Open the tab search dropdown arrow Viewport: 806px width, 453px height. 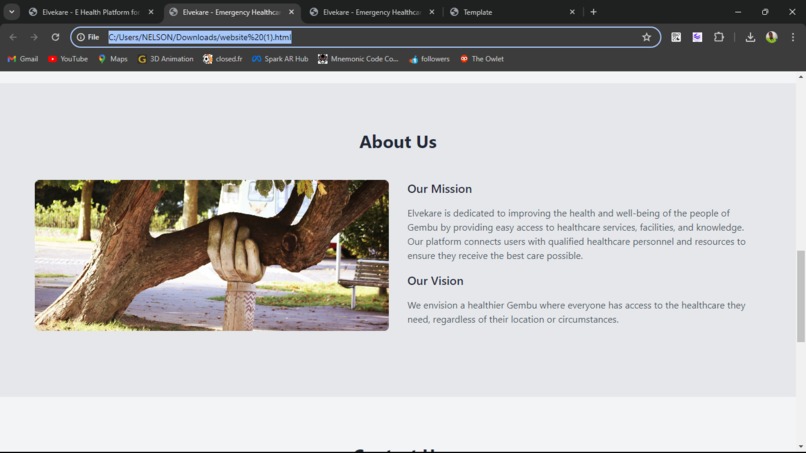click(11, 12)
